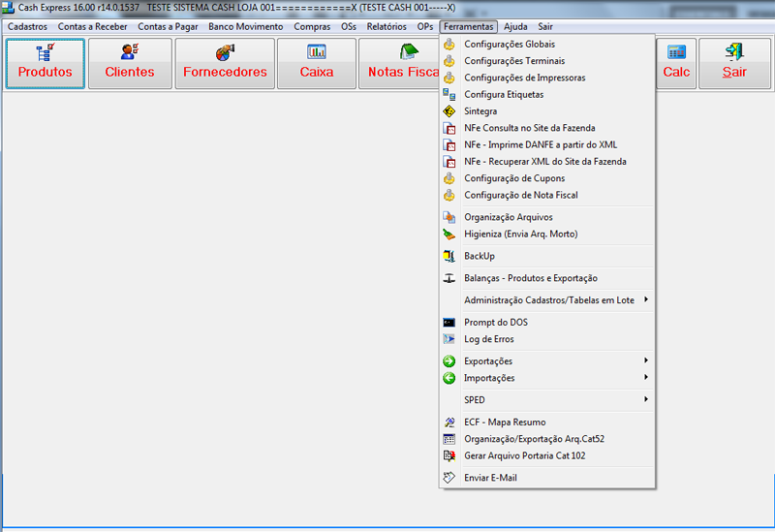The width and height of the screenshot is (775, 532).
Task: Open the Contas a Receber menu
Action: [92, 27]
